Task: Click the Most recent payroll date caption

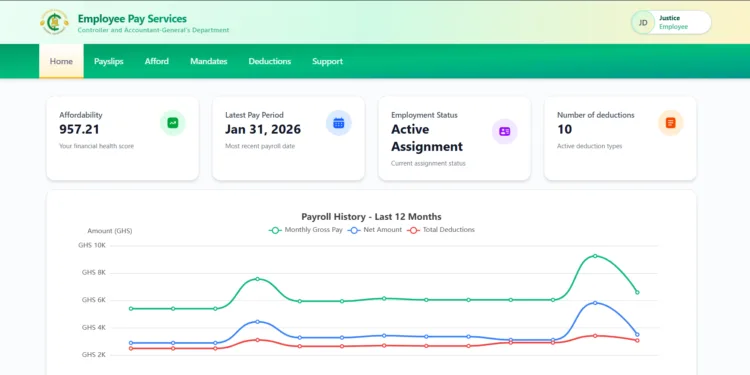Action: click(260, 146)
